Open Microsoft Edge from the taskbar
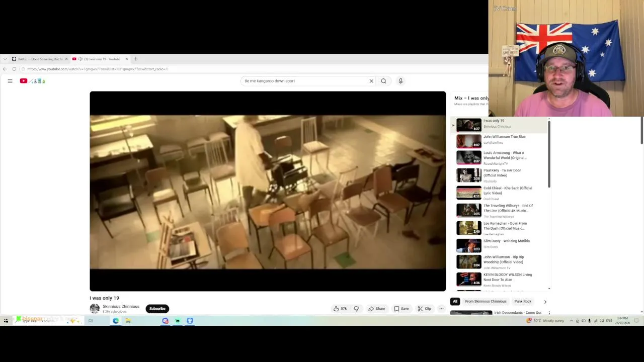 point(116,321)
